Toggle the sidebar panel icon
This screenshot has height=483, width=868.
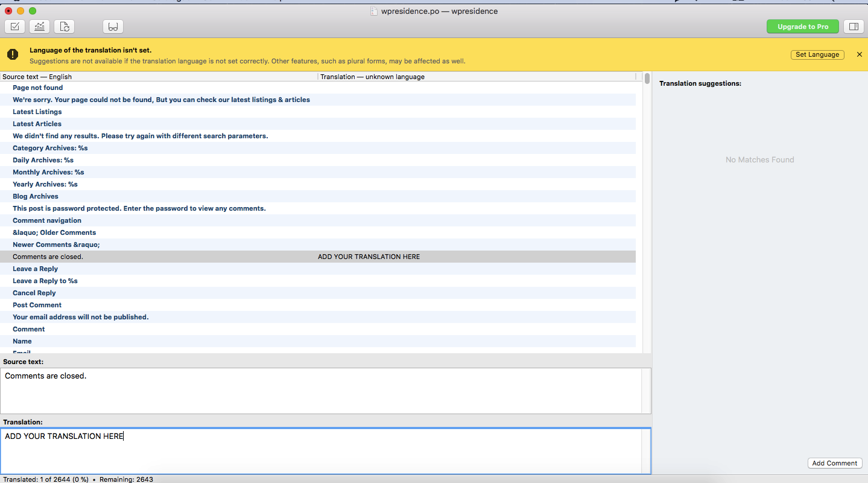pos(853,27)
